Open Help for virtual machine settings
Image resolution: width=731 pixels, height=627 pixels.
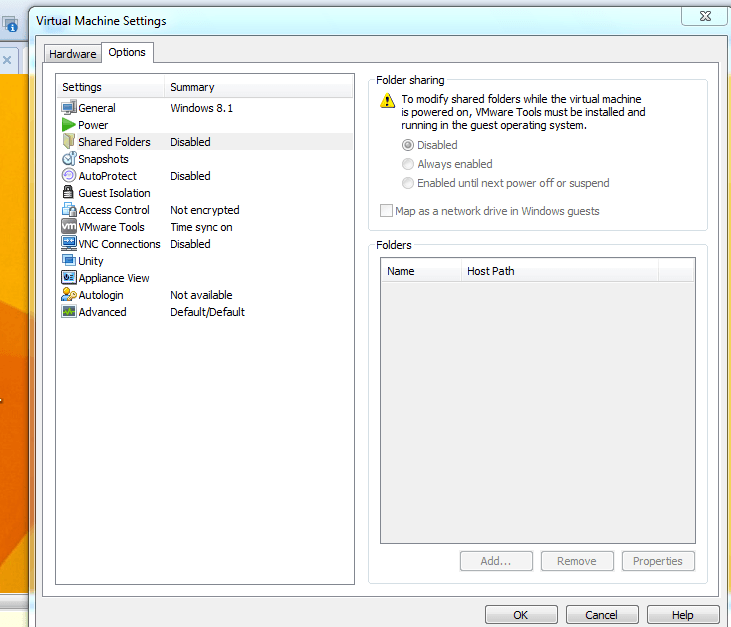point(683,615)
